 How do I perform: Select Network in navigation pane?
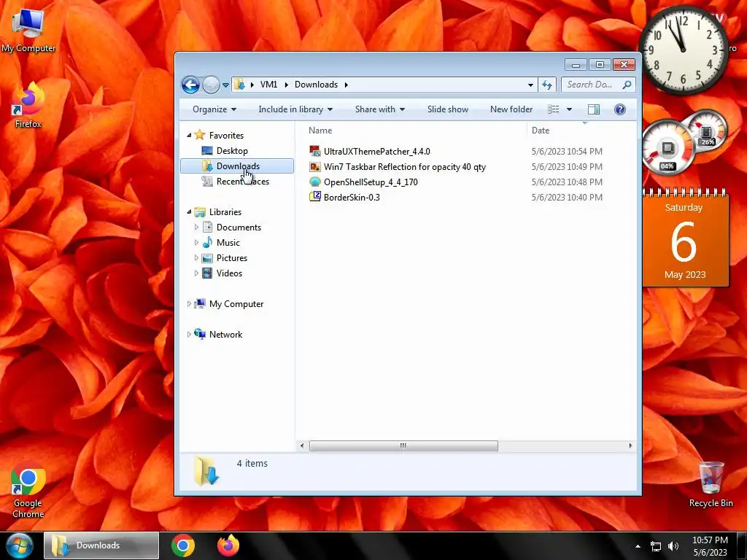(225, 334)
